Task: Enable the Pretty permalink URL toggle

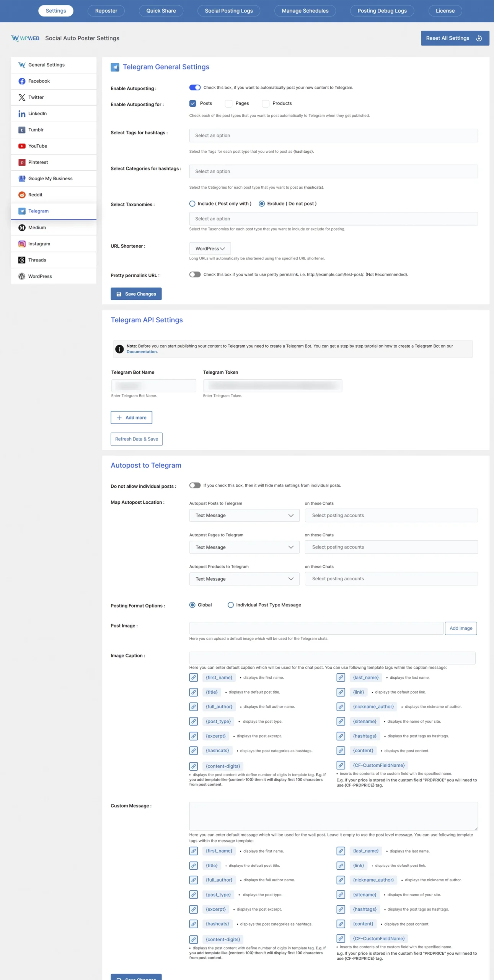Action: click(195, 274)
